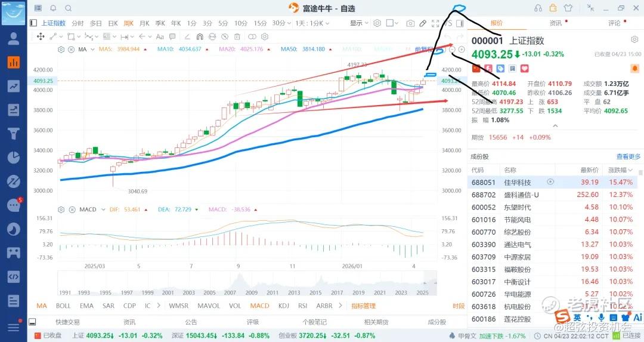Image resolution: width=644 pixels, height=342 pixels.
Task: Open quote panel settings gear
Action: tap(634, 40)
